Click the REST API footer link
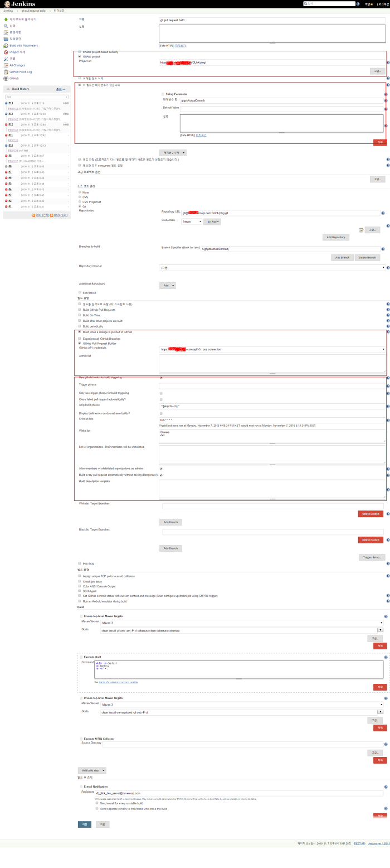The height and width of the screenshot is (868, 390). 359,843
